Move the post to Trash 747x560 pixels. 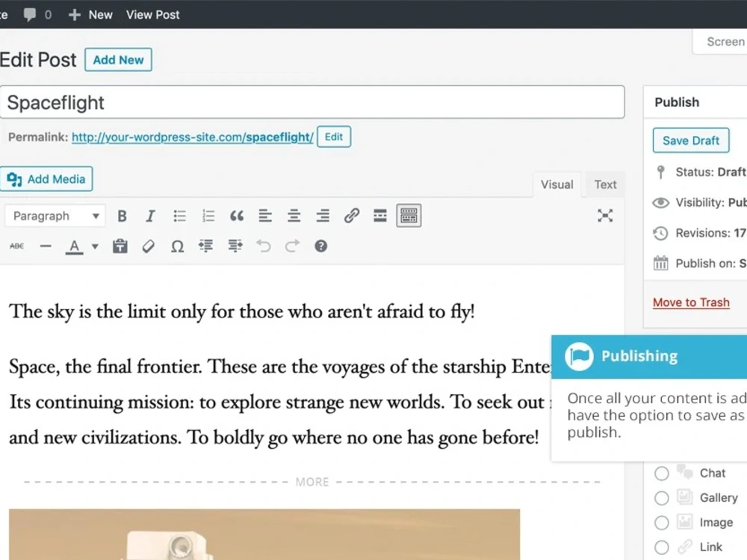691,302
